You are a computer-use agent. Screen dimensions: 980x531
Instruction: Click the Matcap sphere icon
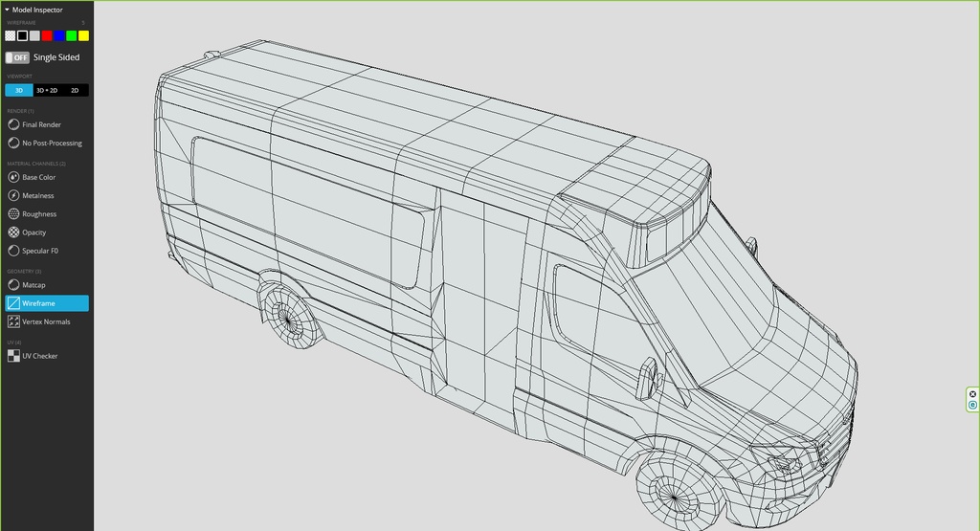[13, 285]
